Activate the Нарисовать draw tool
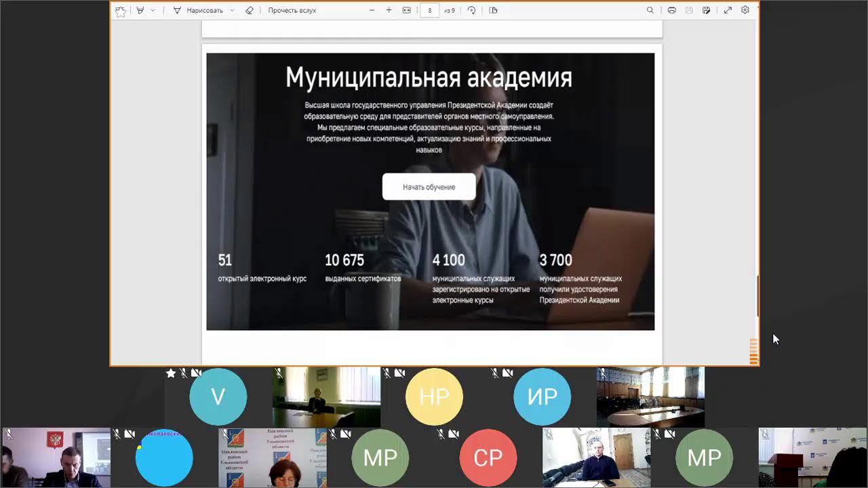868x488 pixels. point(198,10)
